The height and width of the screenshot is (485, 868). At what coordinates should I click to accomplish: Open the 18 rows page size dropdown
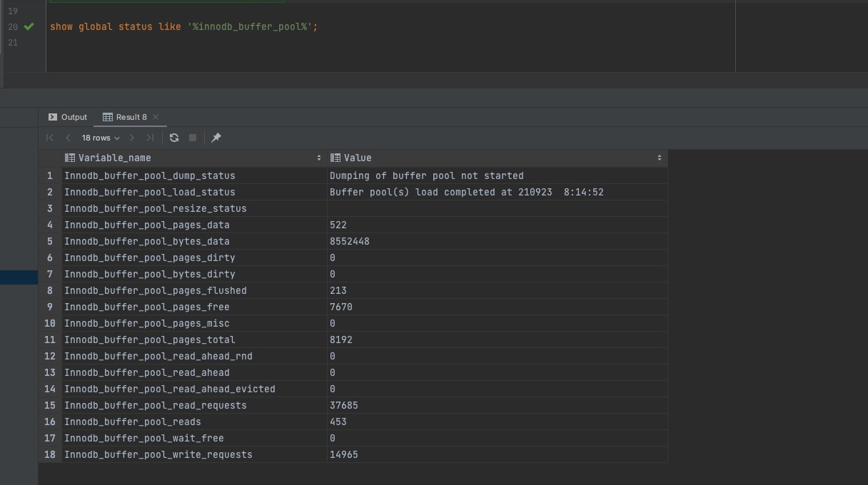pos(101,138)
